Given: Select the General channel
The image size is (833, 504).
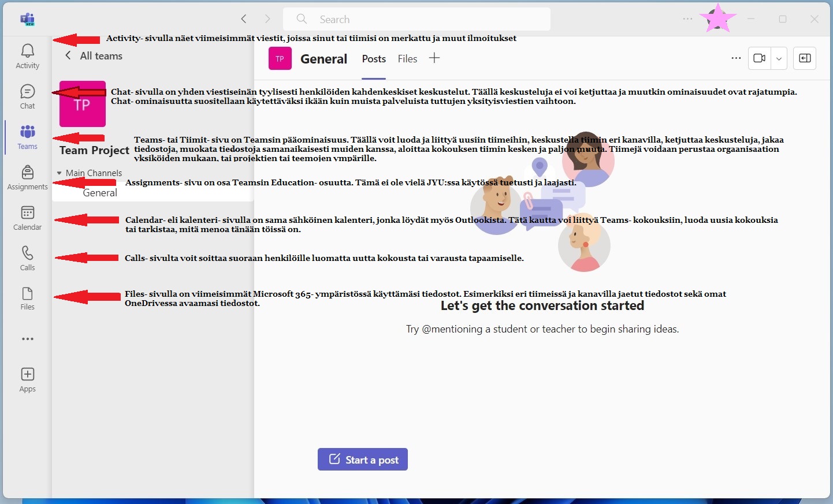Looking at the screenshot, I should pos(100,193).
